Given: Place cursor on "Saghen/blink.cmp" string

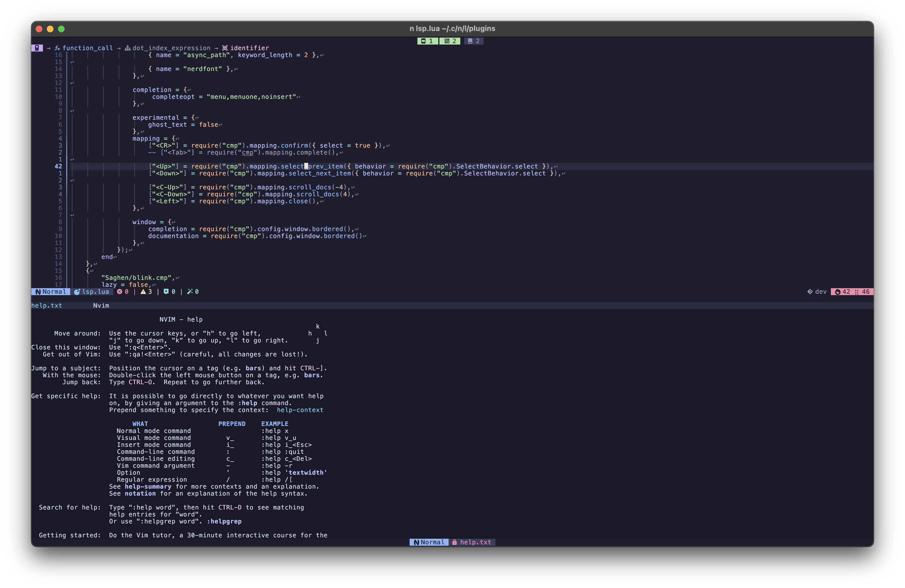Looking at the screenshot, I should [x=137, y=278].
